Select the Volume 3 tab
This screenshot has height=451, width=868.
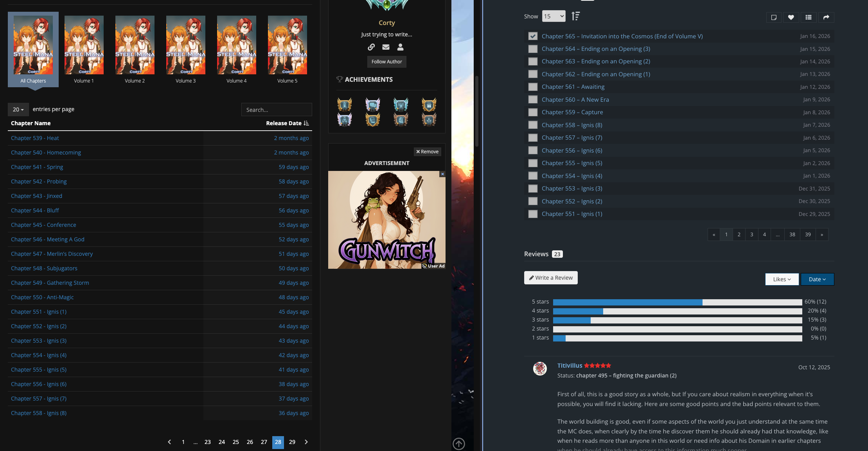[185, 49]
